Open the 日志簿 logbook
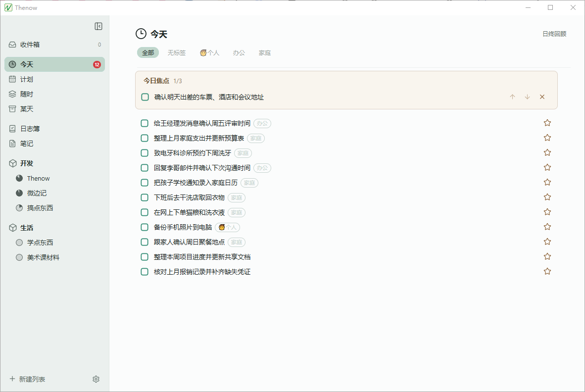The width and height of the screenshot is (585, 392). click(x=54, y=129)
